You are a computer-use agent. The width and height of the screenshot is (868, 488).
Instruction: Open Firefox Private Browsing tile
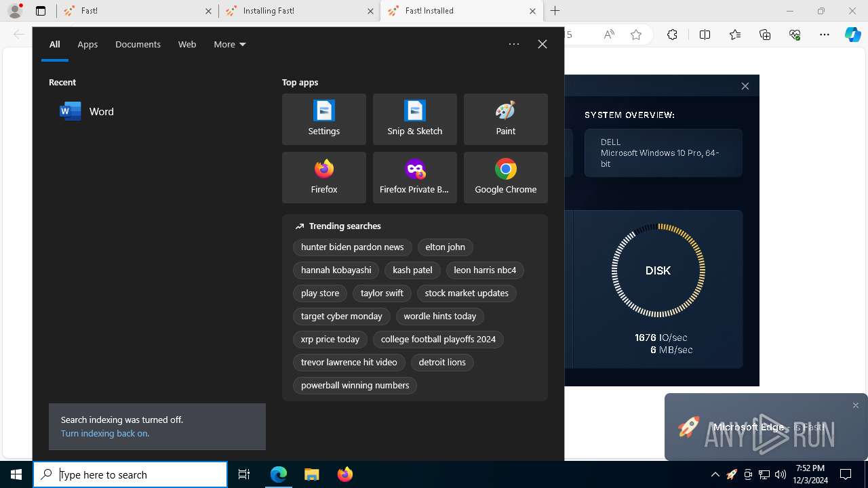pos(415,178)
